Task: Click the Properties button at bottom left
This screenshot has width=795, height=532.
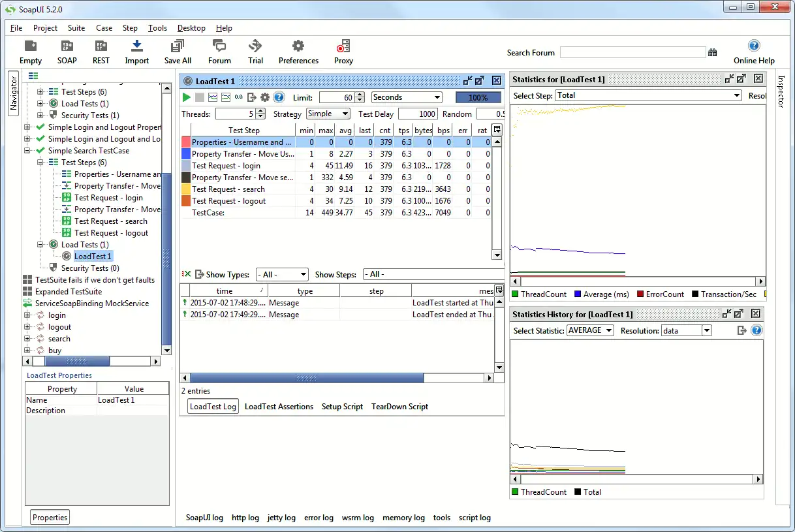Action: tap(50, 518)
